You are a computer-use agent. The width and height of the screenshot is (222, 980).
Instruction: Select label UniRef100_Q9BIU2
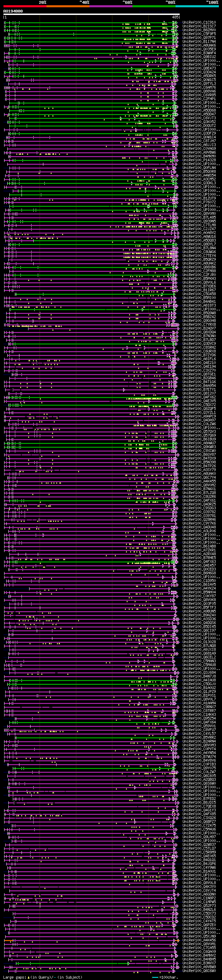point(199,57)
